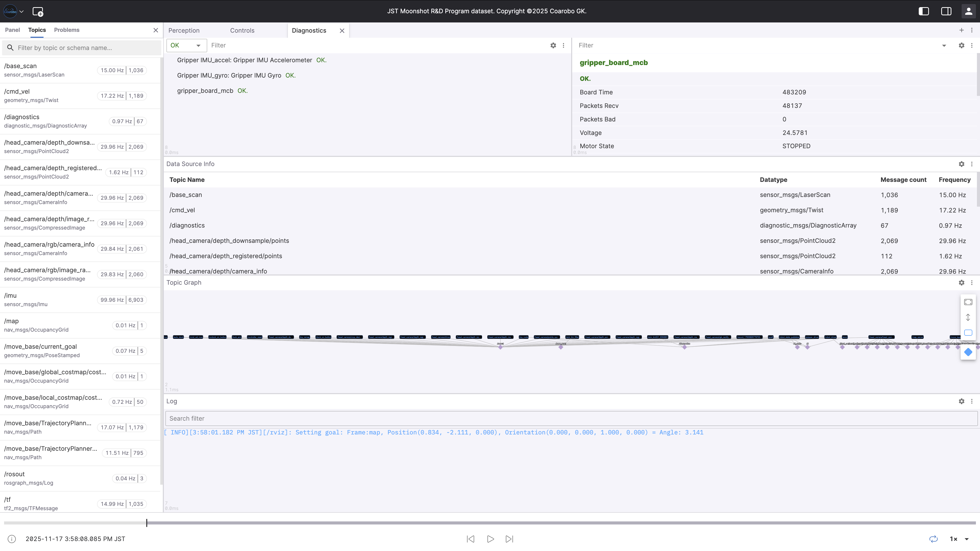Open settings for the Log panel
980x551 pixels.
pos(962,401)
